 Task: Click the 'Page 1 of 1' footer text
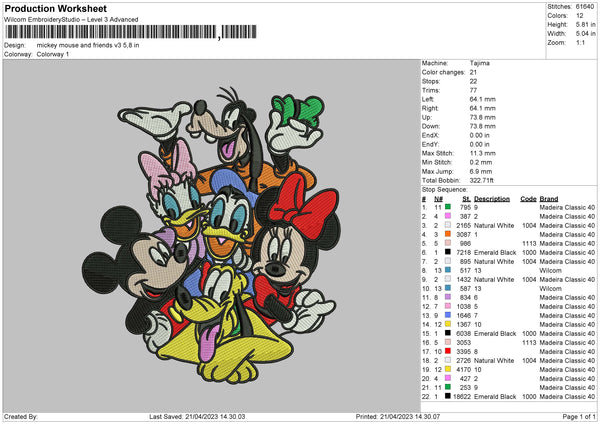click(x=579, y=417)
